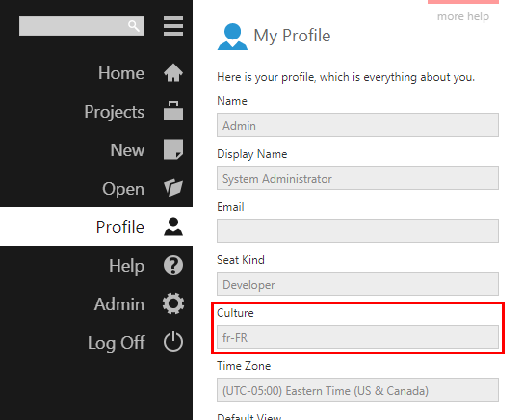Click the Open folder icon

tap(173, 188)
